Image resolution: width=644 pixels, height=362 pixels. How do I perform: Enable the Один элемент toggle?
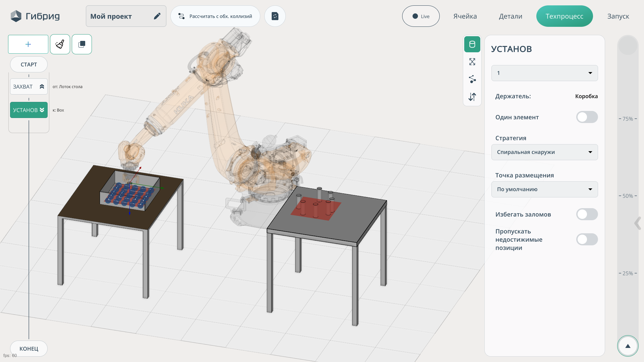click(587, 117)
